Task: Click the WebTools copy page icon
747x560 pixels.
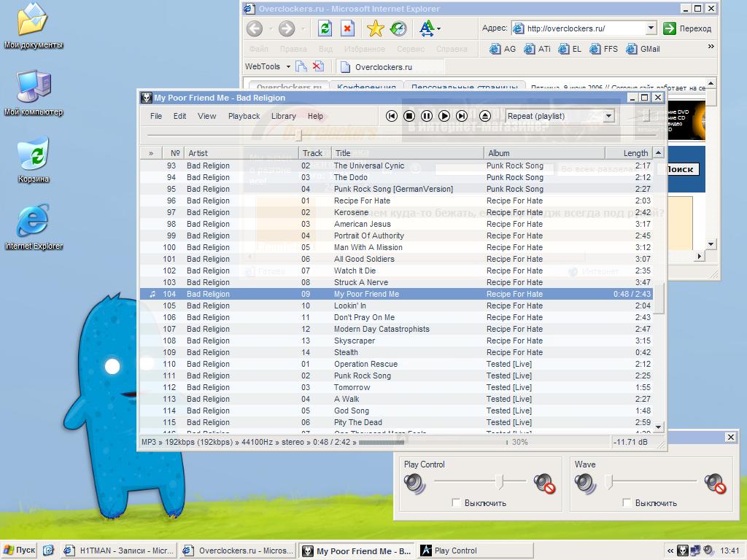Action: click(x=301, y=66)
